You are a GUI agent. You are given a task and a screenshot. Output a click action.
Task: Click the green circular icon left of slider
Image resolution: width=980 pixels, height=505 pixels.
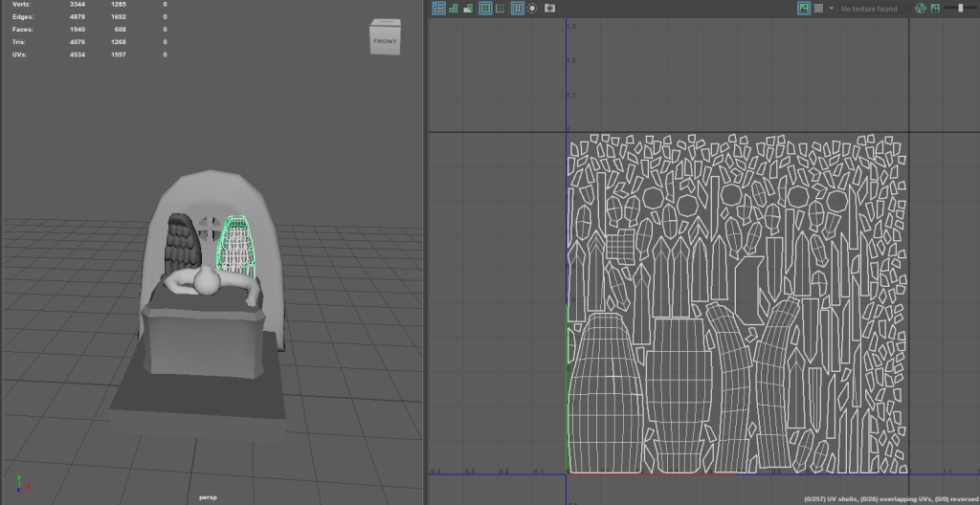coord(921,8)
